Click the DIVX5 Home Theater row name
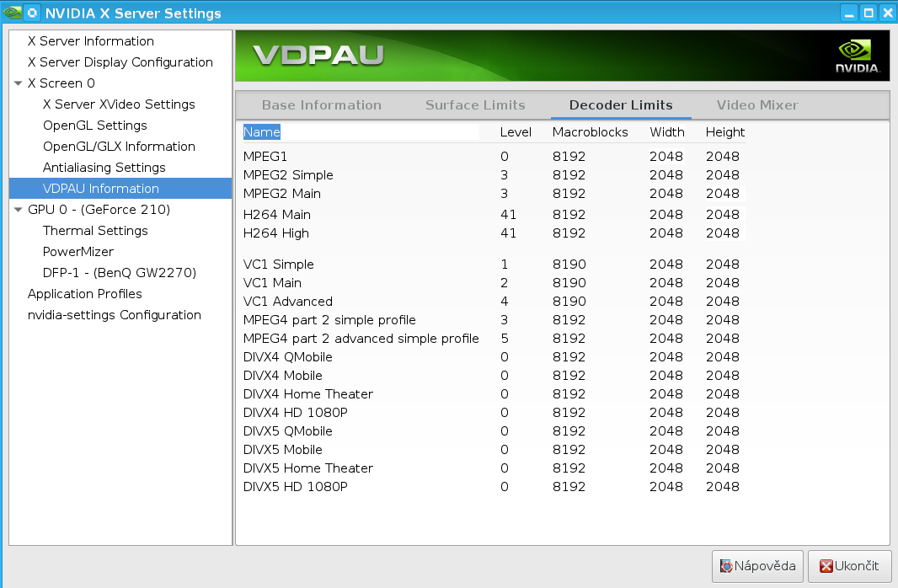 (308, 468)
